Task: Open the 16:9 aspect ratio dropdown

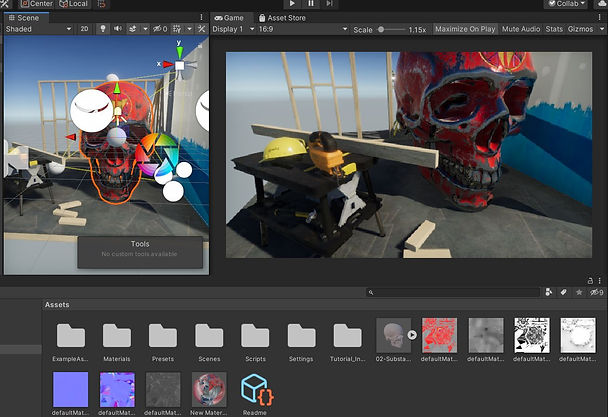Action: tap(303, 29)
